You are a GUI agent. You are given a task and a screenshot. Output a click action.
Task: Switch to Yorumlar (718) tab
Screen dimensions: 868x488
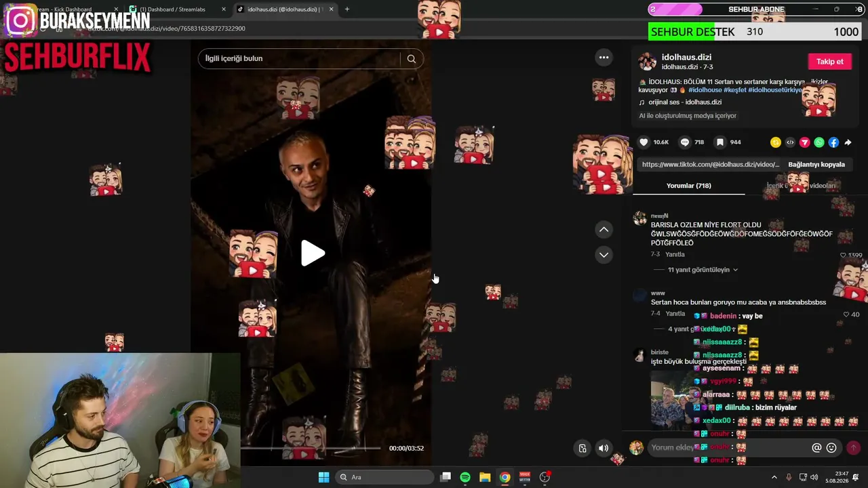point(688,186)
